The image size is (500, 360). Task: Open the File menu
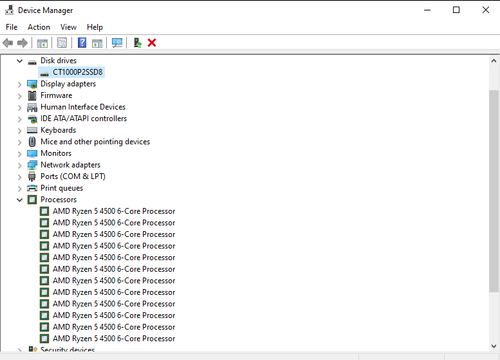(x=11, y=27)
